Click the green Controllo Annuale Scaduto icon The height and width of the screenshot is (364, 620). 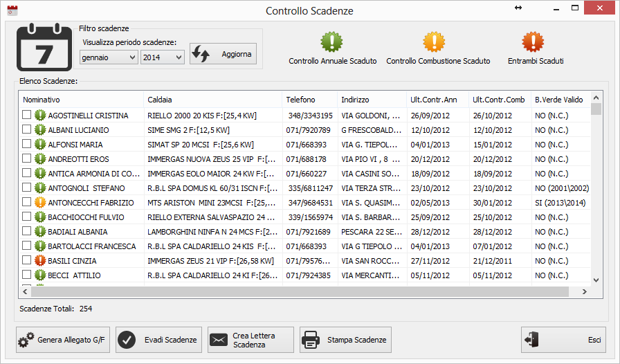click(331, 42)
